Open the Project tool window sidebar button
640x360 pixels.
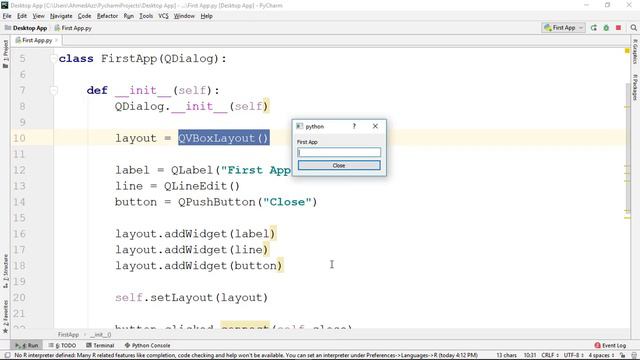[5, 54]
